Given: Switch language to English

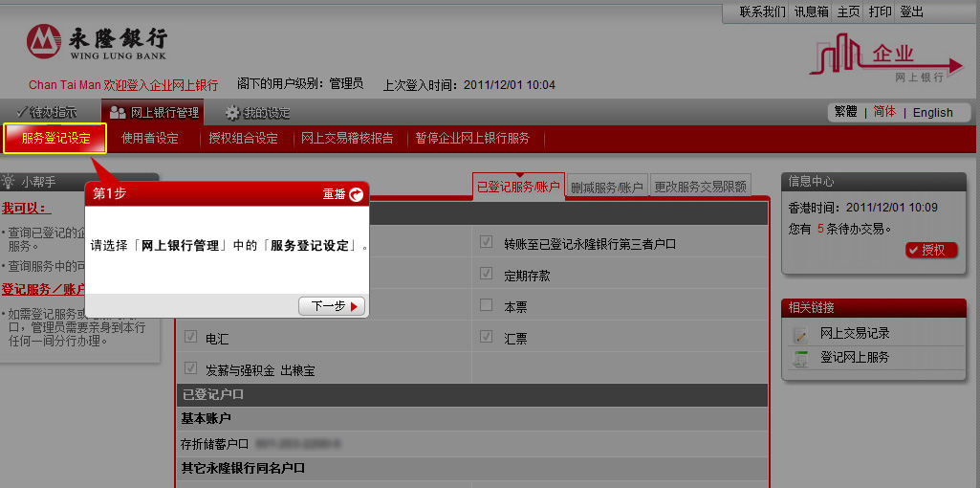Looking at the screenshot, I should tap(932, 112).
